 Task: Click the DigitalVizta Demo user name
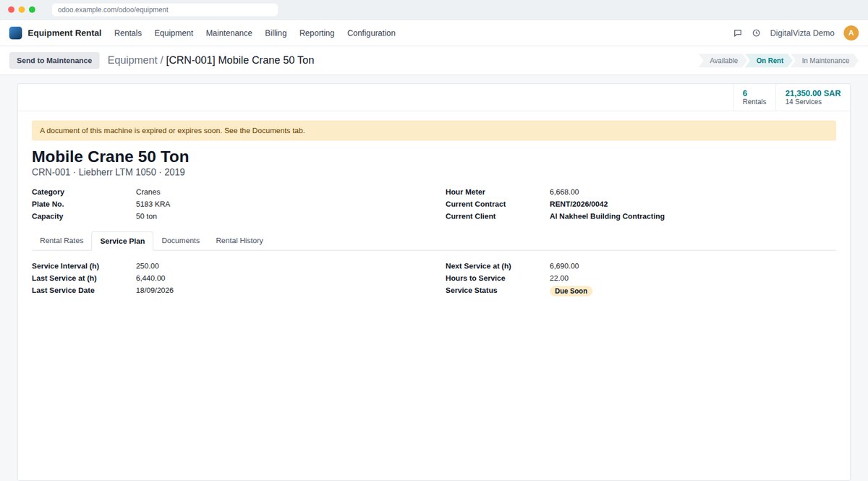pyautogui.click(x=802, y=33)
